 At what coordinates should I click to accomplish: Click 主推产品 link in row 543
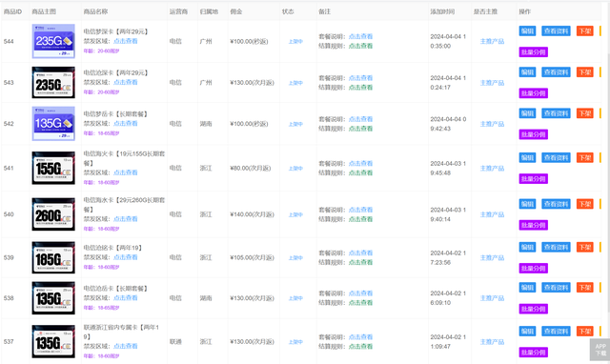coord(492,83)
